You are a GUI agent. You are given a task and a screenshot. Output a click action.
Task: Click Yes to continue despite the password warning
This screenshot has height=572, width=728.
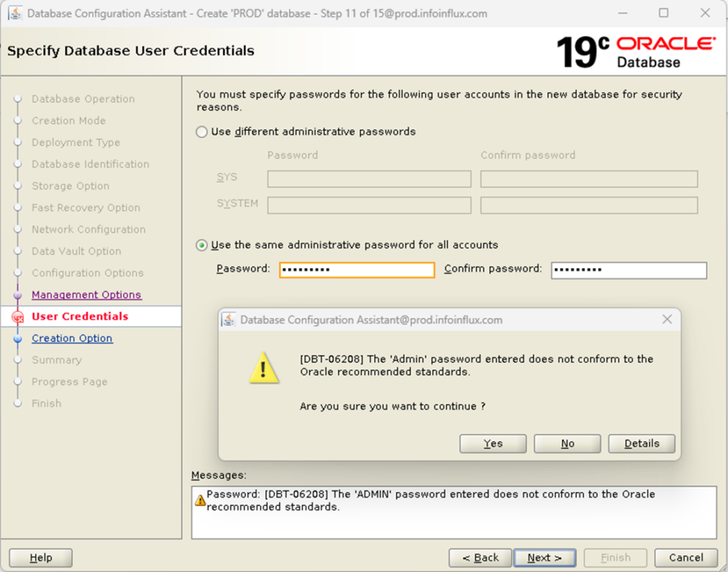493,443
